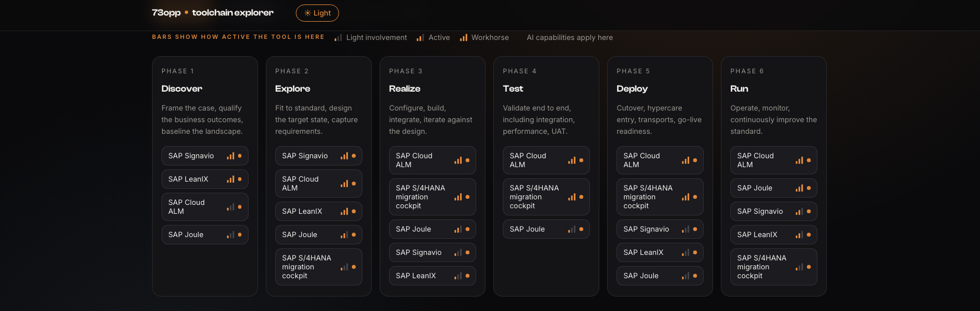
Task: Select SAP Signavio in the Explore phase
Action: coord(319,156)
